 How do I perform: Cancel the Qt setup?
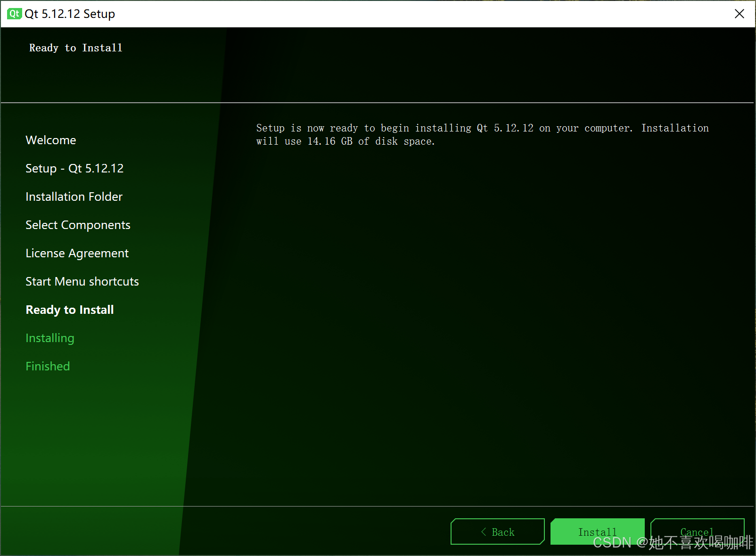pyautogui.click(x=697, y=531)
